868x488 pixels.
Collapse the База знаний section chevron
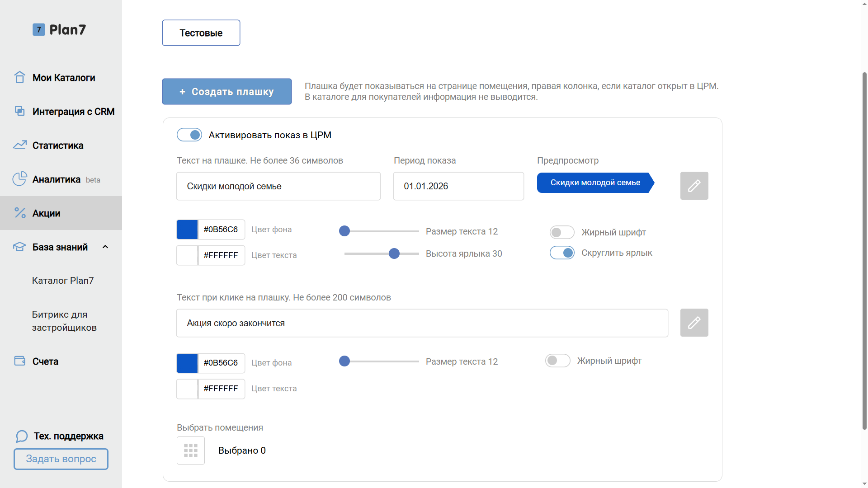click(x=105, y=247)
